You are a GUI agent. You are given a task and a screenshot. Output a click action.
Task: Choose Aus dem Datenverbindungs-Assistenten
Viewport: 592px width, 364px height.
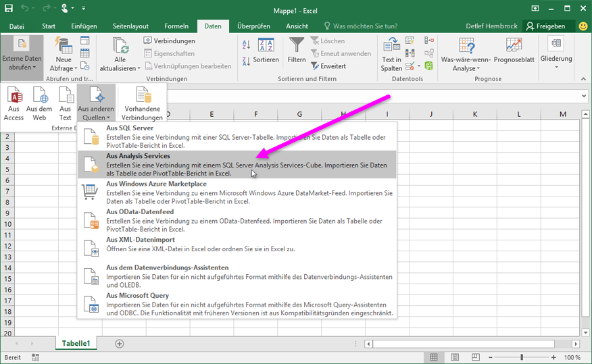[x=237, y=276]
